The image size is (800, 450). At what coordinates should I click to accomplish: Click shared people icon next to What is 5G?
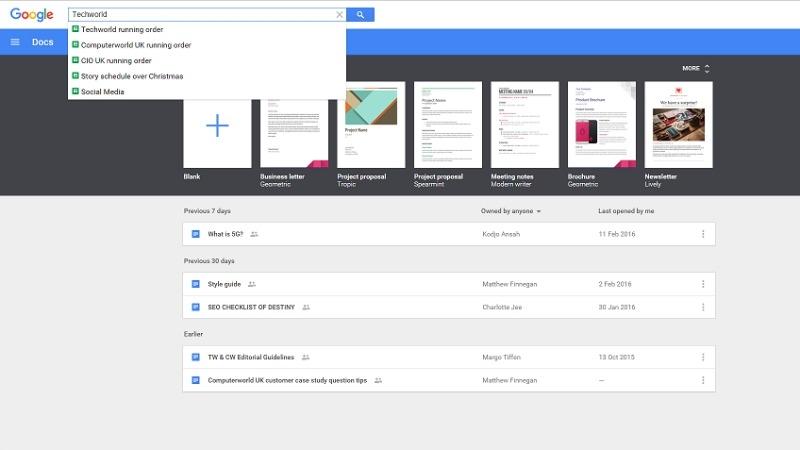coord(254,234)
